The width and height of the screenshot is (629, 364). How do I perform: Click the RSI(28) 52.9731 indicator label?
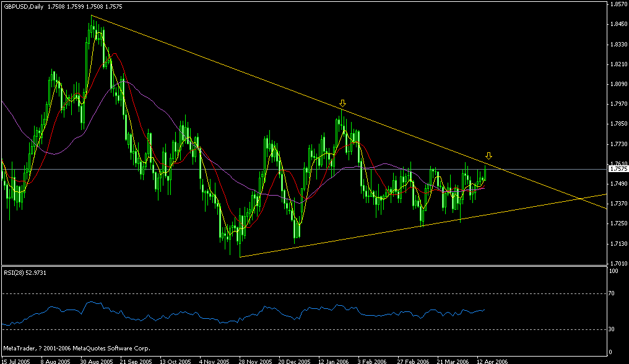point(24,272)
